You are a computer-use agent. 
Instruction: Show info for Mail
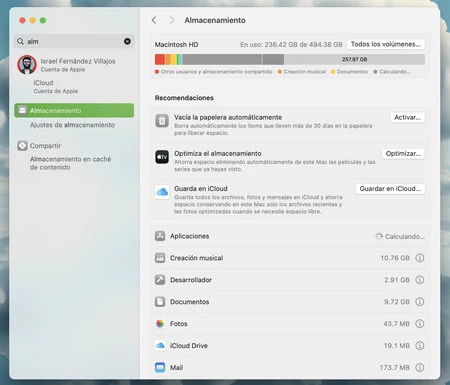pos(420,368)
